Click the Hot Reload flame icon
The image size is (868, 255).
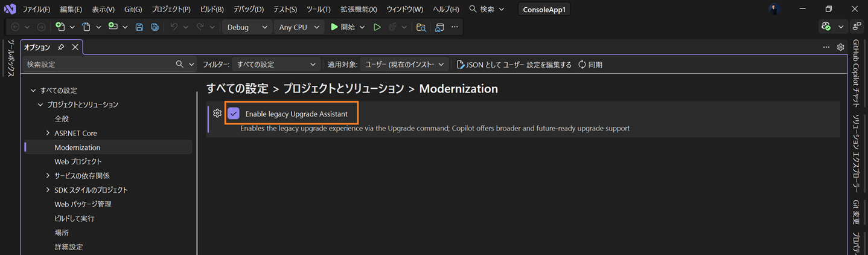coord(394,27)
